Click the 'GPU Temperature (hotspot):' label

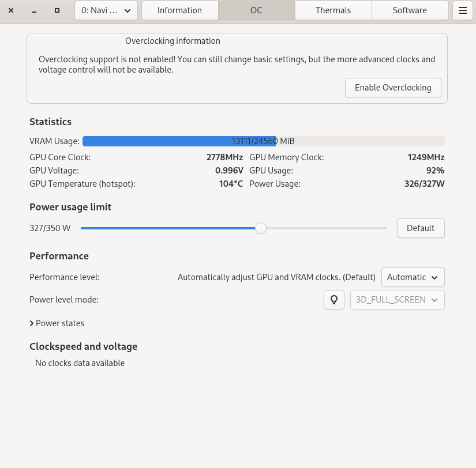pyautogui.click(x=83, y=184)
